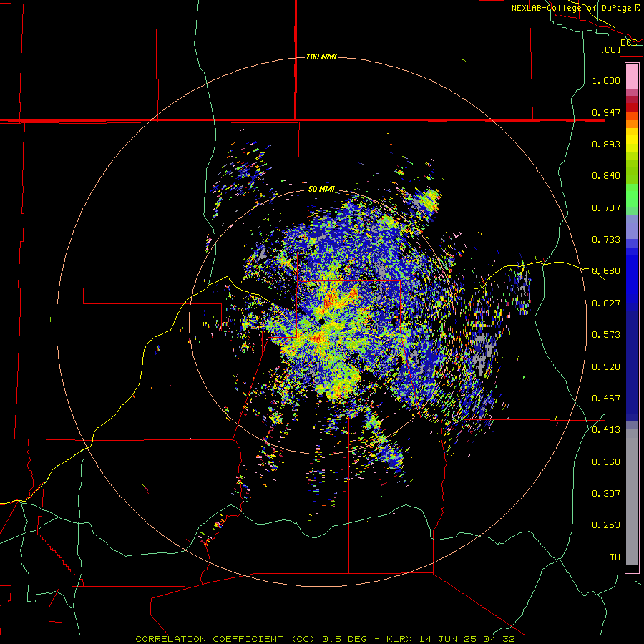Click the [CC] legend label

pos(610,49)
